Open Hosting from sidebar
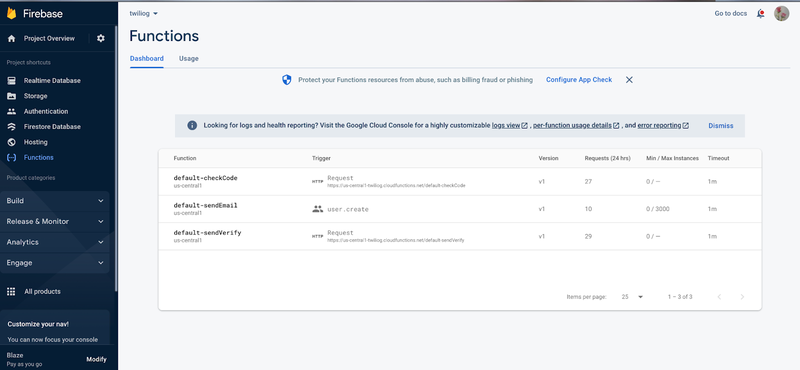Screen dimensions: 800x370 coord(36,142)
